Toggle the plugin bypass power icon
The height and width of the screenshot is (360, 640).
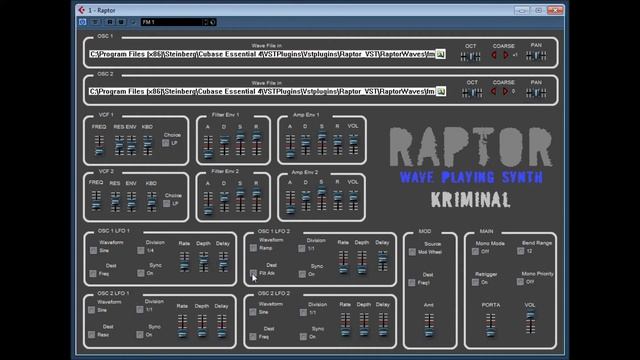[x=82, y=22]
